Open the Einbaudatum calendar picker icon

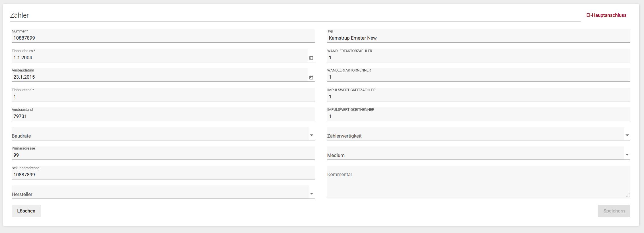tap(311, 58)
